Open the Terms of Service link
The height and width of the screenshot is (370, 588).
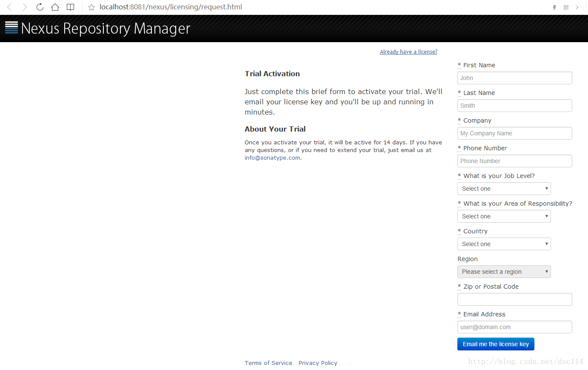pyautogui.click(x=268, y=363)
